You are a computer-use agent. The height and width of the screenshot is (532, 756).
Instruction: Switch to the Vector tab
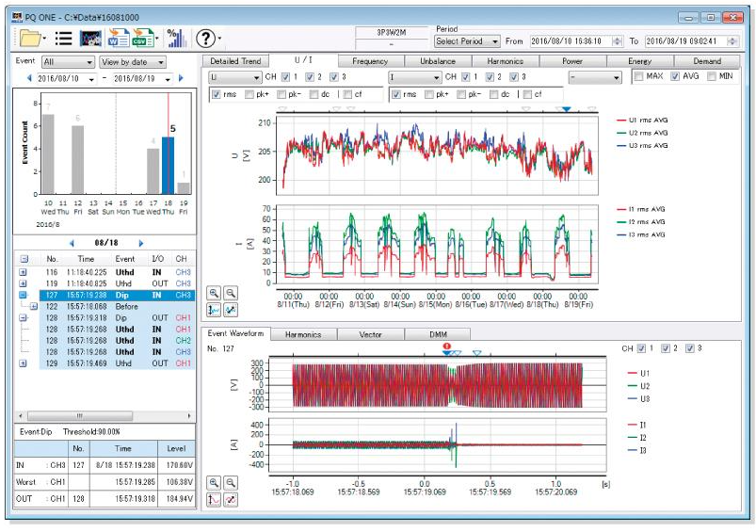click(370, 334)
